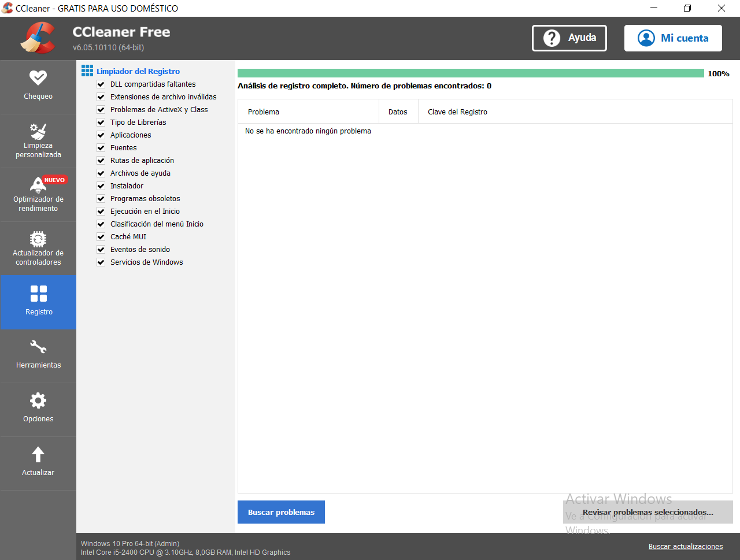Open the Chequeo health check section
Viewport: 740px width, 560px height.
tap(38, 87)
